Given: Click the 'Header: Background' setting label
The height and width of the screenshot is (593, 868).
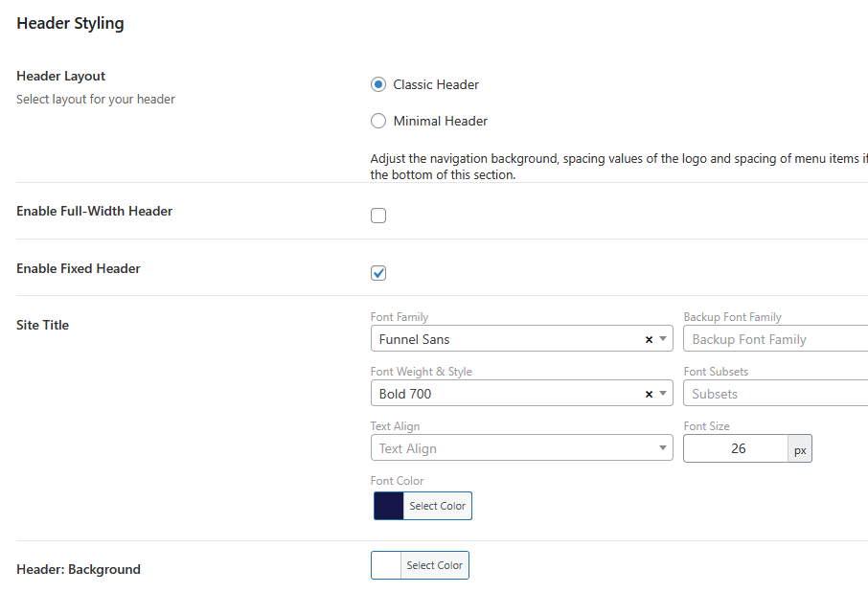Looking at the screenshot, I should pyautogui.click(x=79, y=569).
